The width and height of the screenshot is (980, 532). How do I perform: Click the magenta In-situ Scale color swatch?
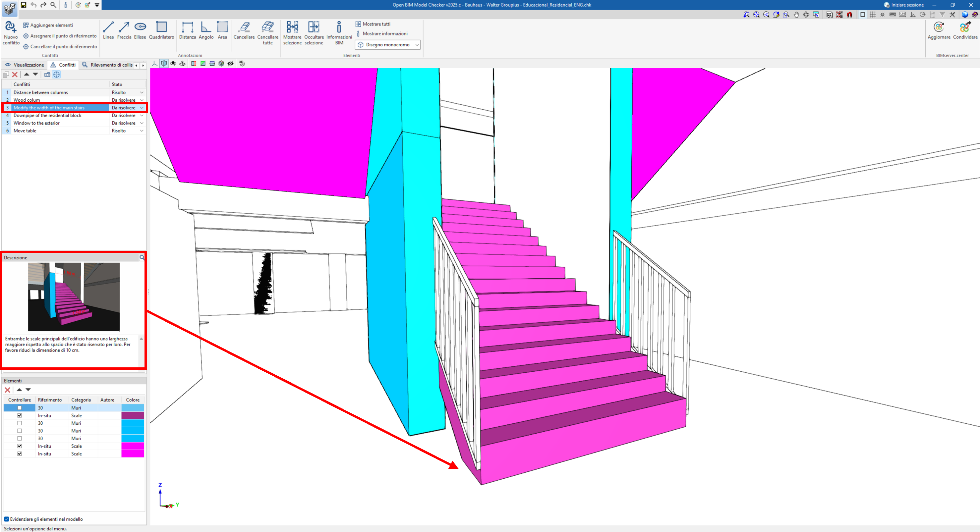[132, 446]
